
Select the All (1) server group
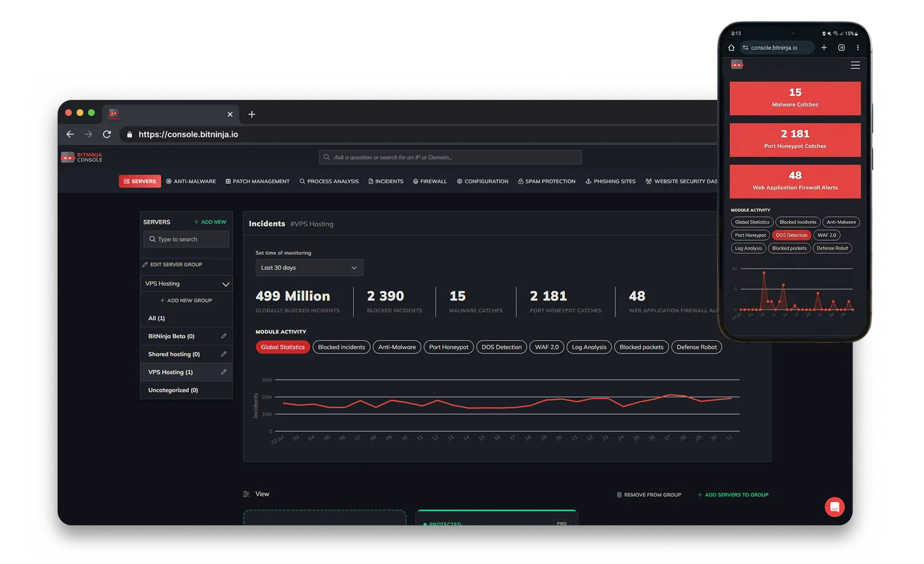[x=186, y=318]
